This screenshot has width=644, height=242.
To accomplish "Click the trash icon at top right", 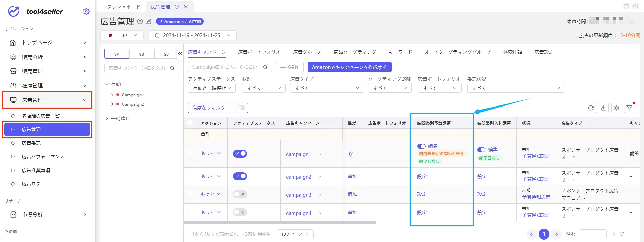I will point(626,6).
